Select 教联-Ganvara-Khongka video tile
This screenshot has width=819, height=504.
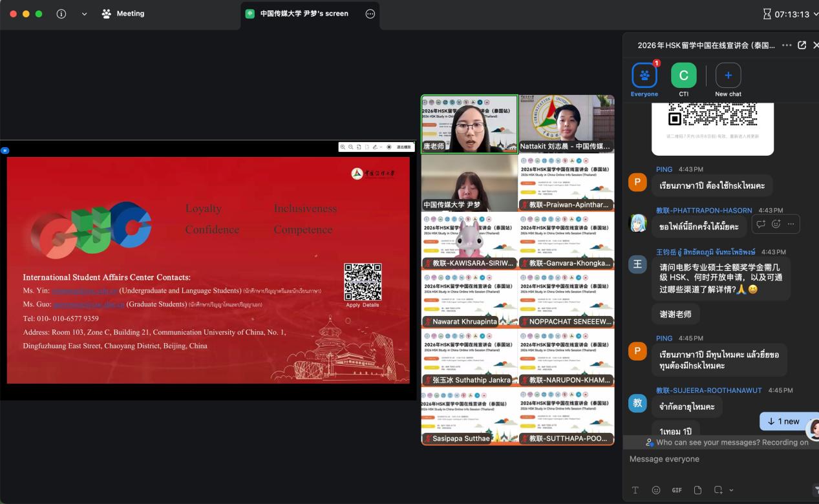566,241
